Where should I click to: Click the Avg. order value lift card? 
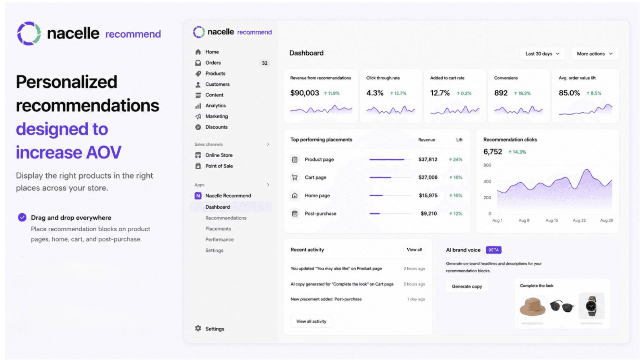coord(585,96)
